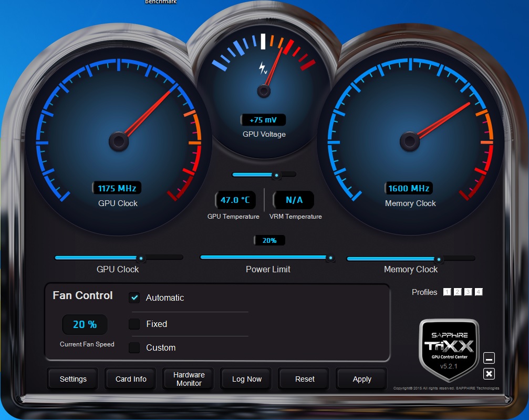Select profile slot 3

[468, 292]
